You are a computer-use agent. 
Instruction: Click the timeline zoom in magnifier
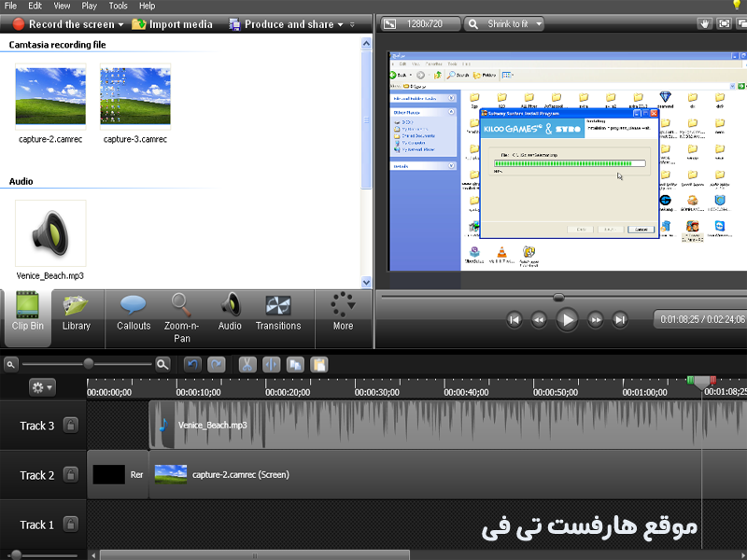click(162, 365)
